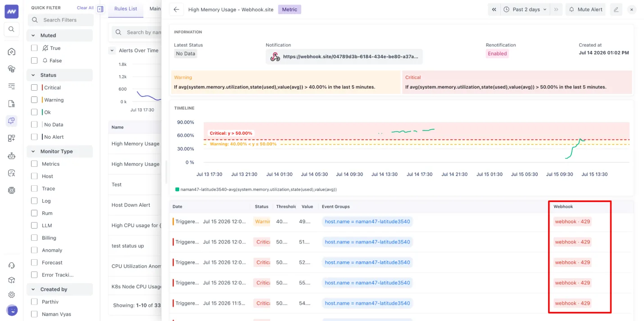Click Clear All in quick filter

pos(85,8)
